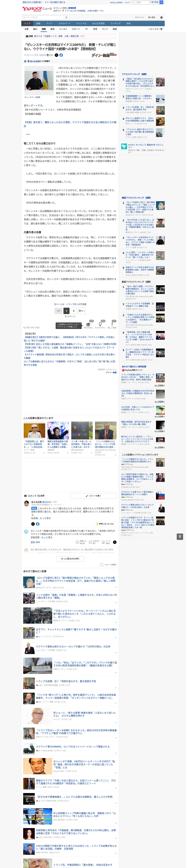Share the article on X from the header
This screenshot has height=868, width=186.
point(56,55)
